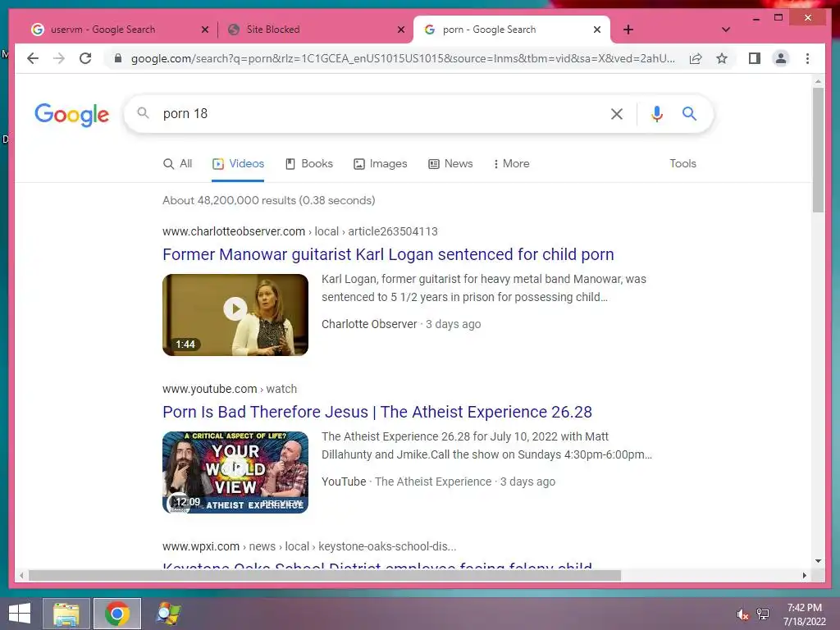Click the www.youtube.com watch breadcrumb
Viewport: 840px width, 630px height.
coord(230,389)
